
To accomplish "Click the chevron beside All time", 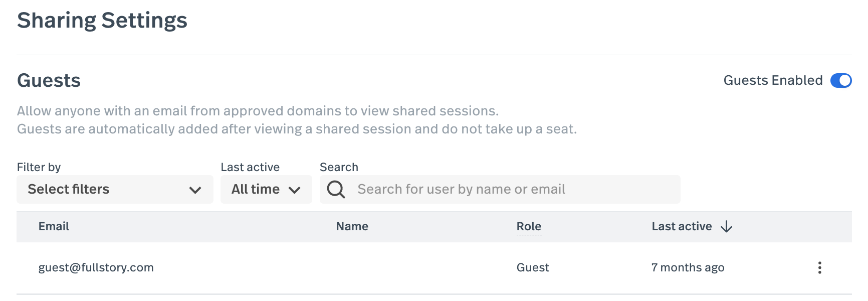I will pyautogui.click(x=295, y=190).
